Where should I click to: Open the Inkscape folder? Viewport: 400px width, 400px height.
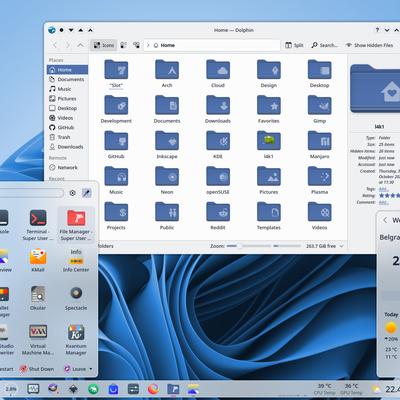pyautogui.click(x=167, y=145)
